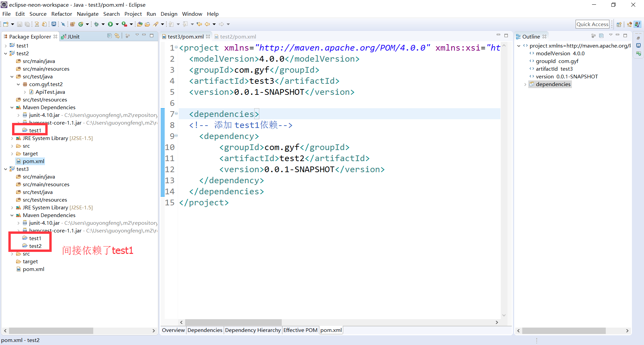This screenshot has width=644, height=345.
Task: Open the Navigate menu
Action: 88,14
